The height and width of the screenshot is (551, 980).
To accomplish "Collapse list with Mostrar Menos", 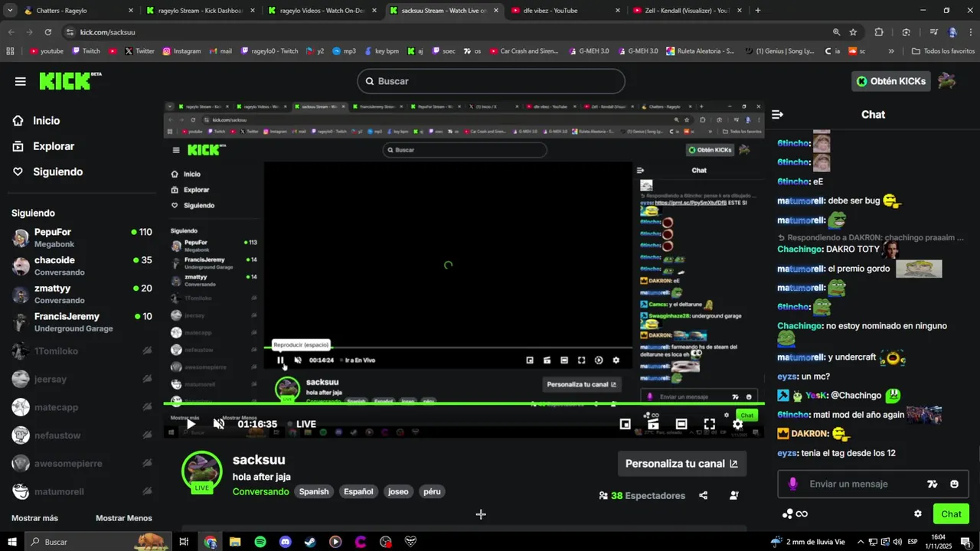I will 124,518.
